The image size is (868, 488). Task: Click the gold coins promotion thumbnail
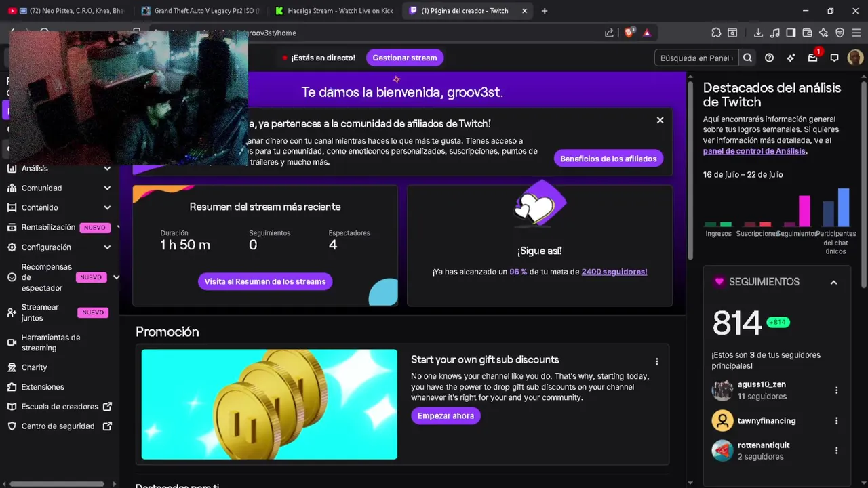269,405
